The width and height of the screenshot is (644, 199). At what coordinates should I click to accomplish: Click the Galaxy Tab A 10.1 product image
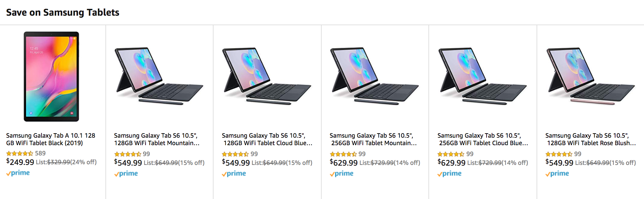pos(51,77)
